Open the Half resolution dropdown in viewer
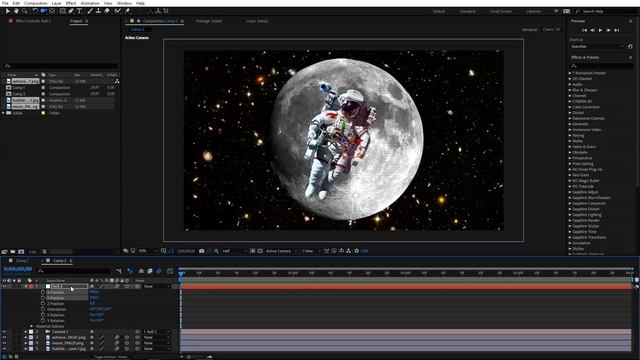Screen dimensions: 640x360 click(234, 251)
